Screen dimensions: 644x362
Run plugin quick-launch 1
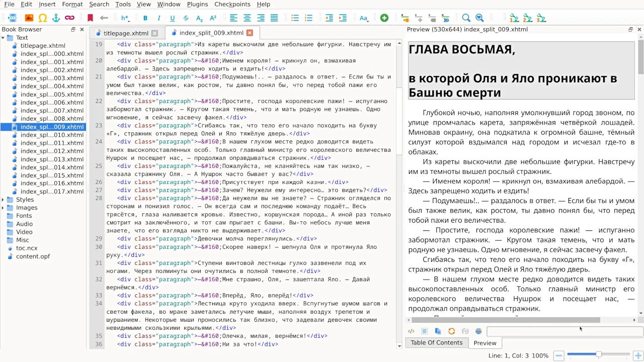click(x=514, y=18)
